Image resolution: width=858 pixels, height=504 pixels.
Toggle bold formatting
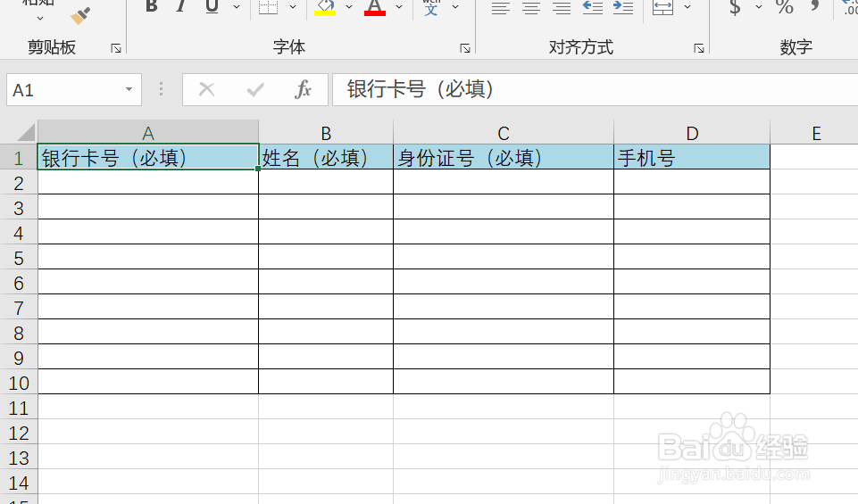(x=152, y=6)
